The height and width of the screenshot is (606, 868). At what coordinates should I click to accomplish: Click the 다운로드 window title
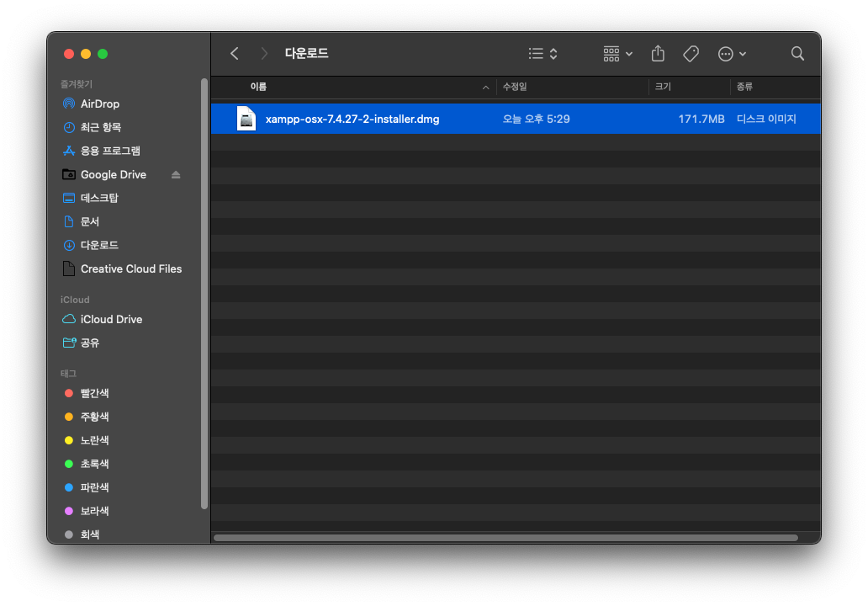306,54
